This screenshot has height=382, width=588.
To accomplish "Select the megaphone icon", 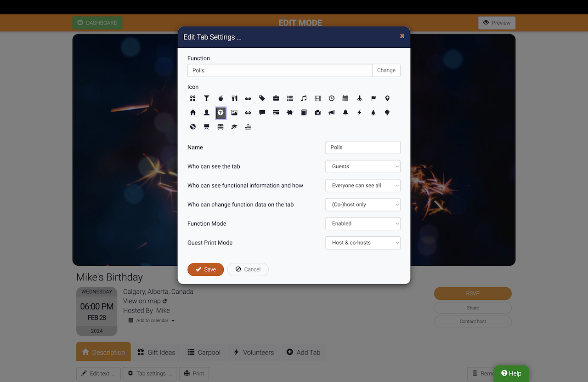I will point(332,113).
